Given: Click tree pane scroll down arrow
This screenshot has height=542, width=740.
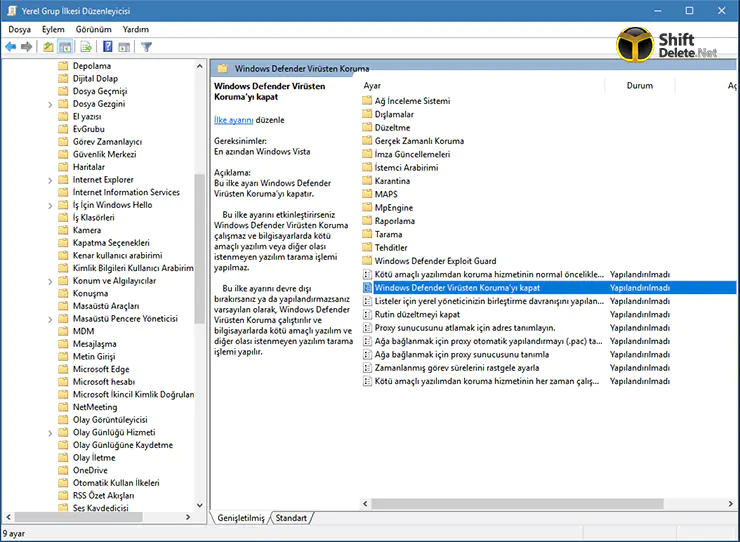Looking at the screenshot, I should [199, 505].
